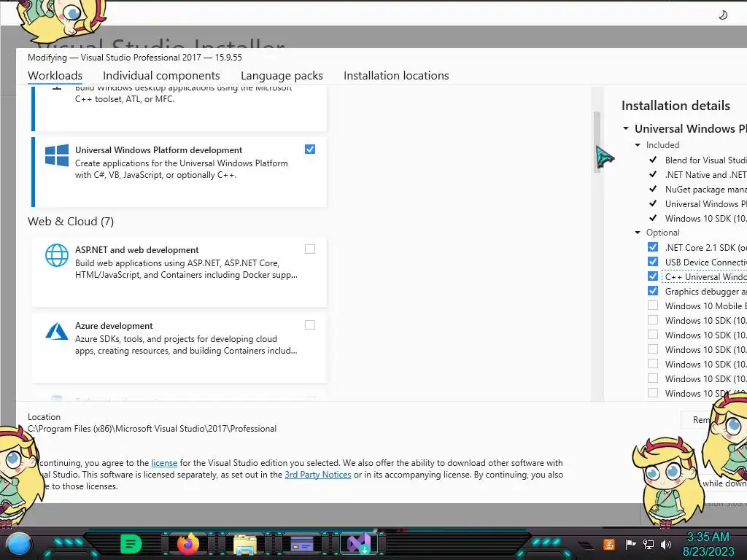747x560 pixels.
Task: Uncheck Universal Windows Platform development workload
Action: [x=309, y=149]
